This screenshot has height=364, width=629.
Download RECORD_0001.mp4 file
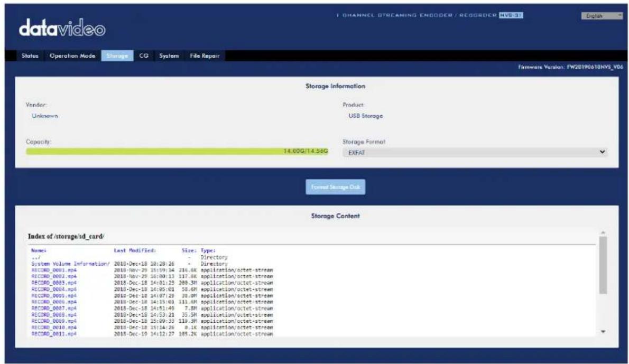(x=54, y=270)
